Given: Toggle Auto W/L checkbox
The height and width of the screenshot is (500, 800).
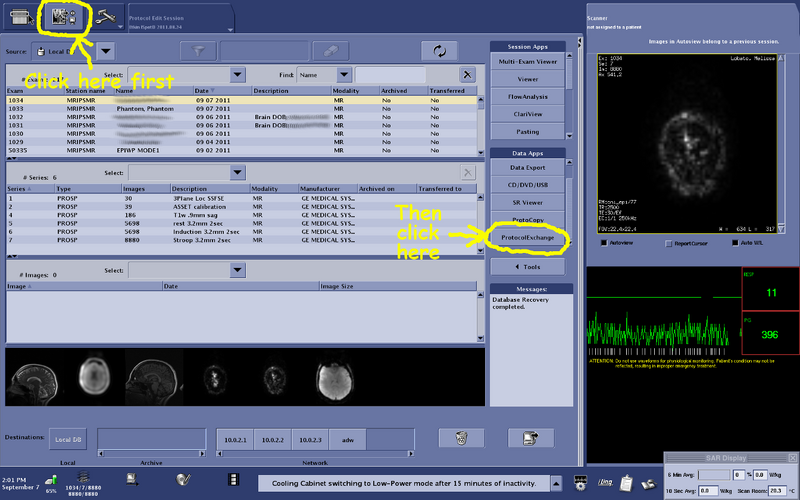Looking at the screenshot, I should click(x=735, y=243).
